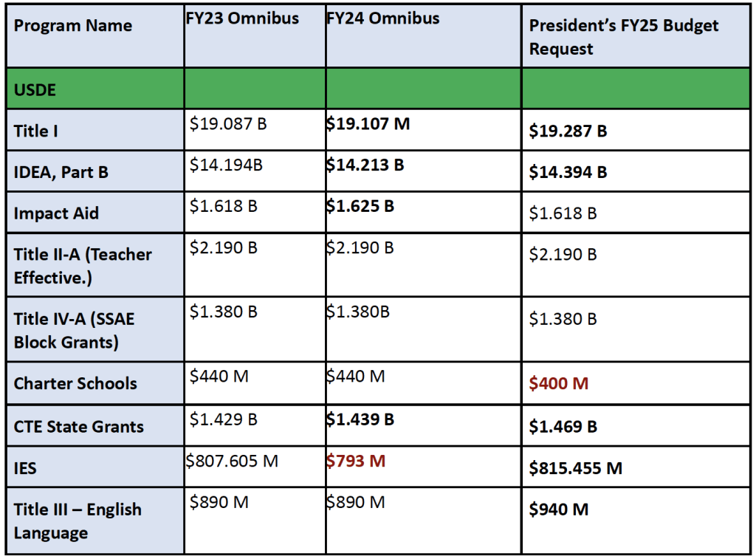Screen dimensions: 756x559
Task: Select the green USDE section row
Action: click(378, 89)
